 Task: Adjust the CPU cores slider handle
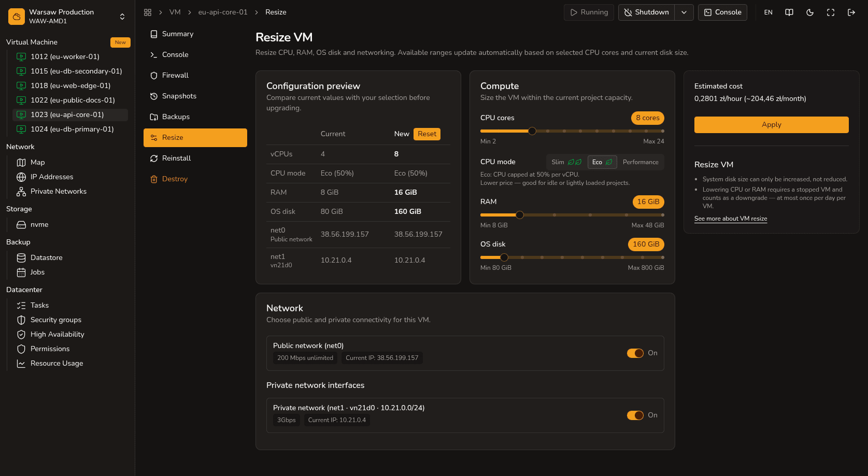pyautogui.click(x=532, y=131)
